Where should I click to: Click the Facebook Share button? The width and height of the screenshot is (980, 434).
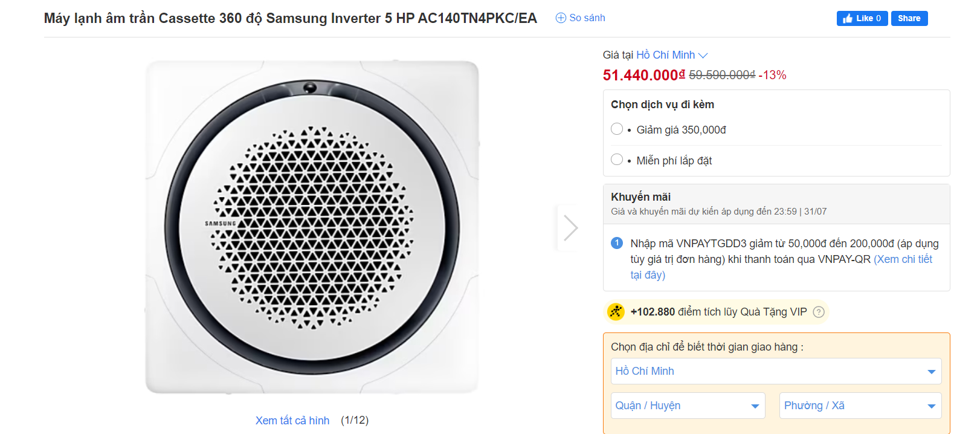point(909,18)
